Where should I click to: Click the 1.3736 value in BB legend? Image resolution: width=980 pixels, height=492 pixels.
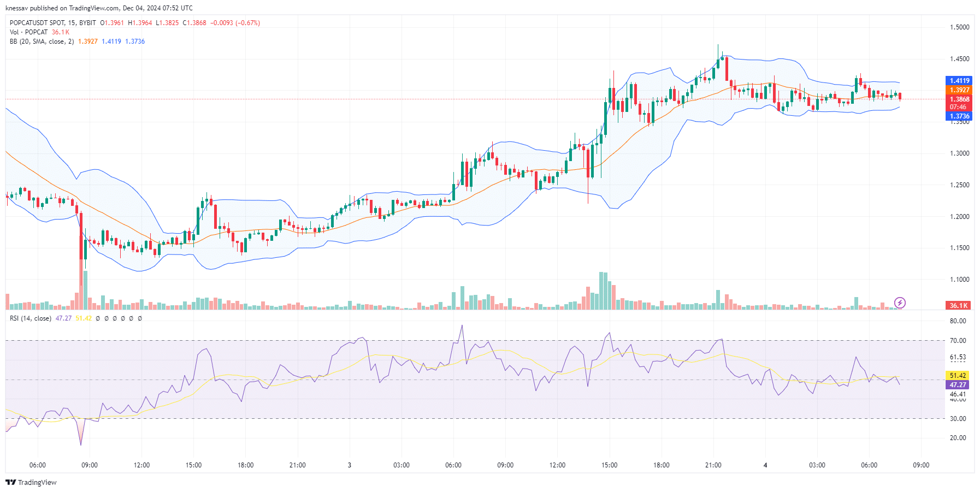click(x=135, y=42)
